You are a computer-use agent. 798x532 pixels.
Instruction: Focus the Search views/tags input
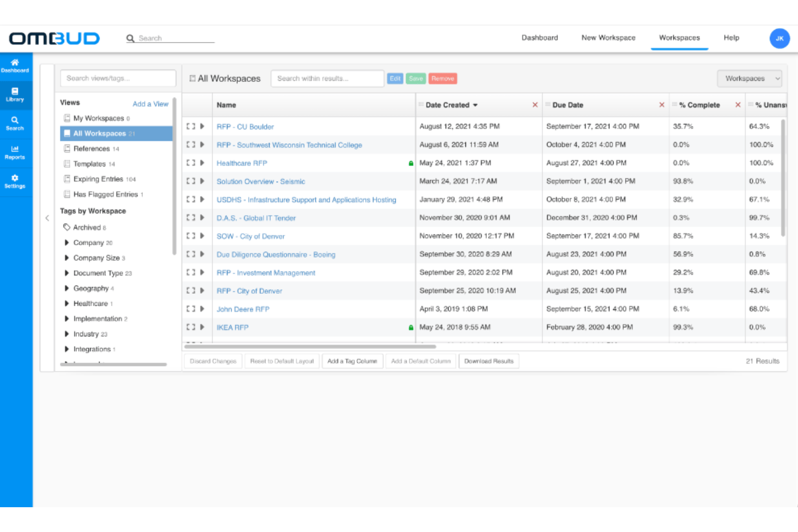point(118,78)
